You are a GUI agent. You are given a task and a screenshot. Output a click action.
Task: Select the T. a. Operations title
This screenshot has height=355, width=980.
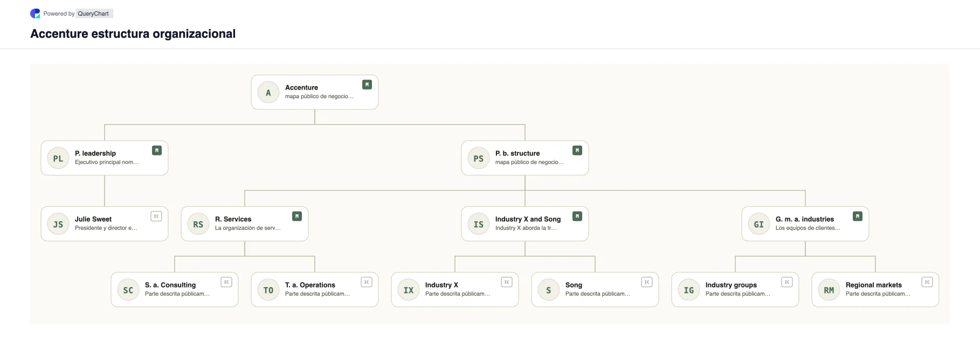[310, 285]
